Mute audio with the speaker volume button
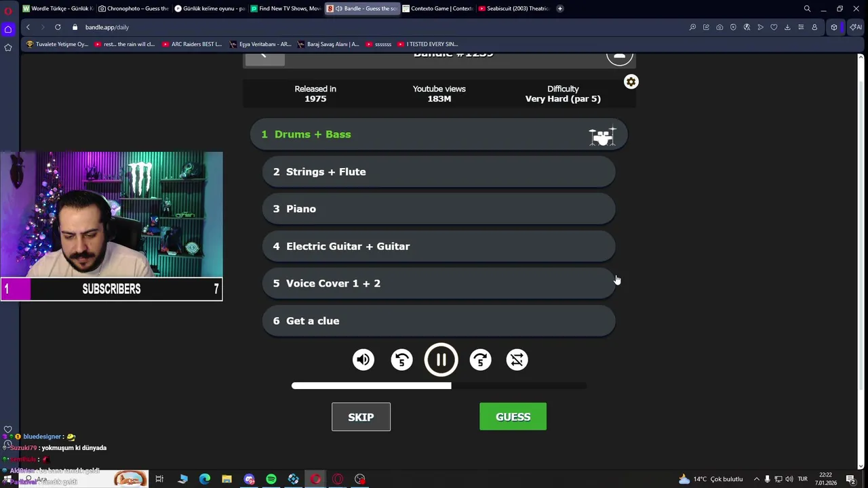The width and height of the screenshot is (868, 488). coord(363,360)
